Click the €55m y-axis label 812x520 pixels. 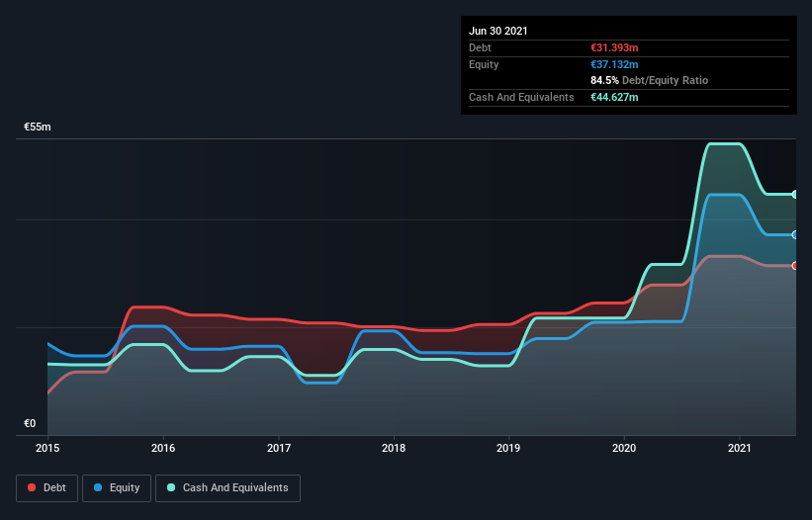(38, 127)
